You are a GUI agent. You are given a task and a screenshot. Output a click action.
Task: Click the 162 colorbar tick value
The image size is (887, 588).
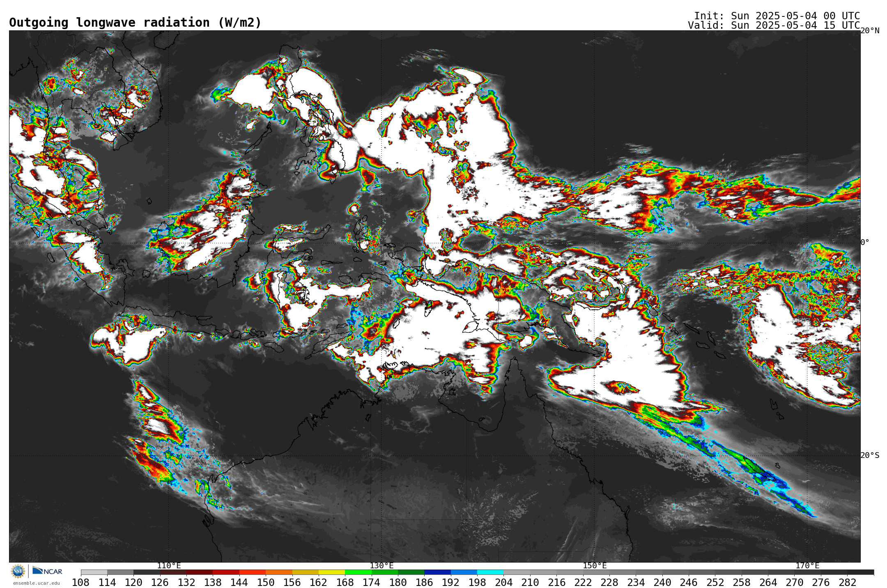coord(318,583)
